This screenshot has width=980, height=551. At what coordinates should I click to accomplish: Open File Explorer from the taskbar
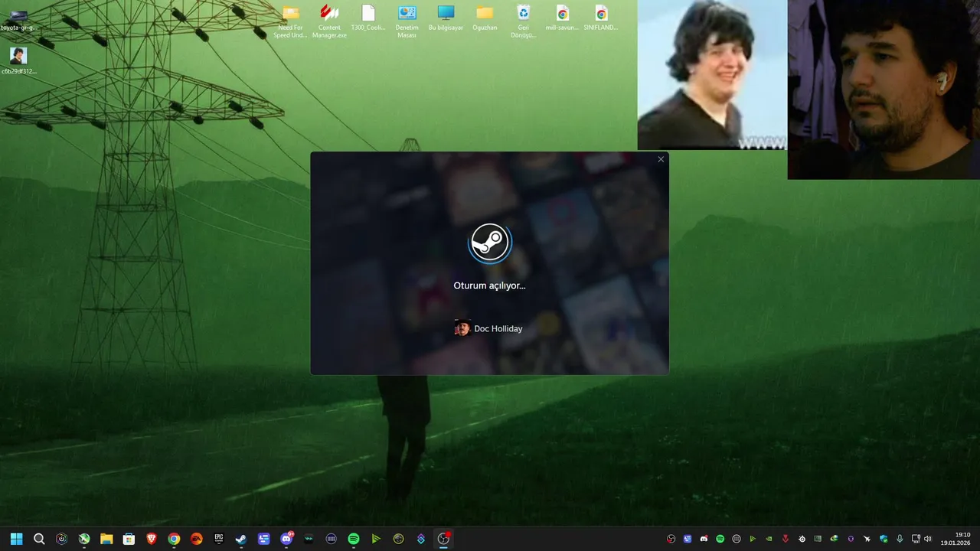(x=106, y=539)
